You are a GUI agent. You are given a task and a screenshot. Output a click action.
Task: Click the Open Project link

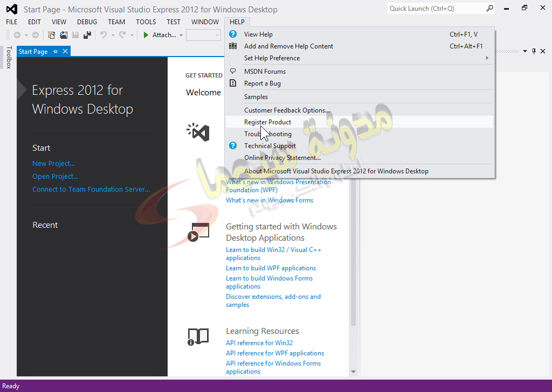(x=56, y=177)
